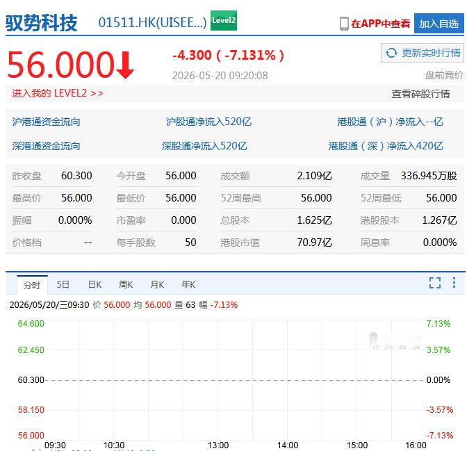
Task: Click 深股通净流入520亿 link
Action: (x=204, y=146)
